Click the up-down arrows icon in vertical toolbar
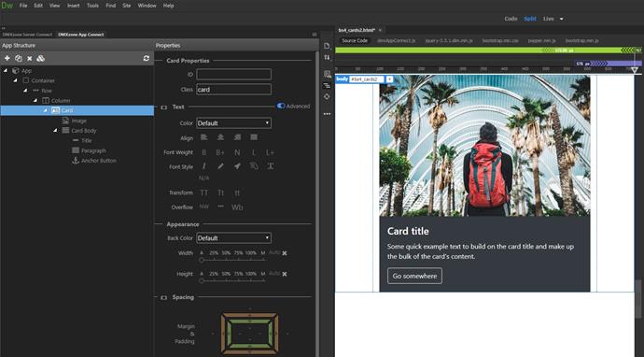This screenshot has height=357, width=644. tap(327, 58)
